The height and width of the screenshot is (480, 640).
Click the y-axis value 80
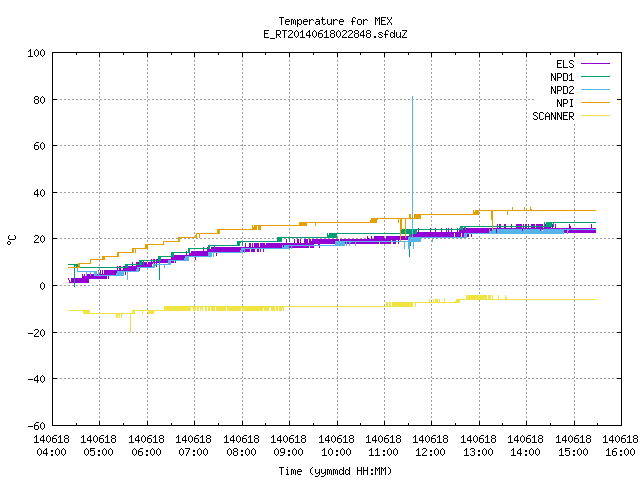tap(39, 100)
